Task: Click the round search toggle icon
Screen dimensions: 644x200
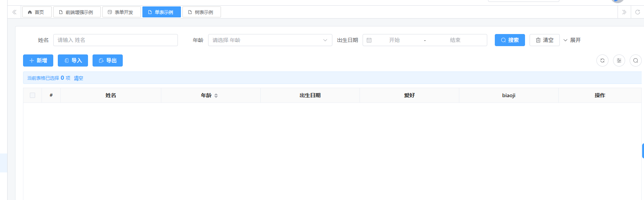Action: 635,60
